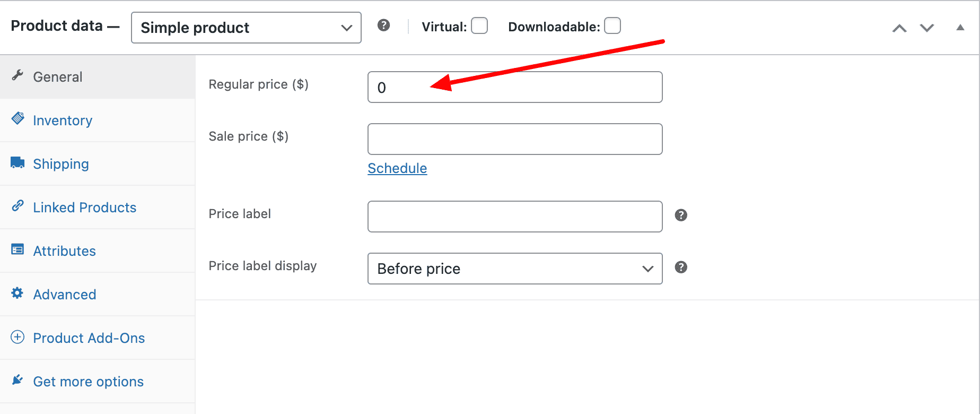Click the Shipping truck icon
The width and height of the screenshot is (980, 414).
17,162
